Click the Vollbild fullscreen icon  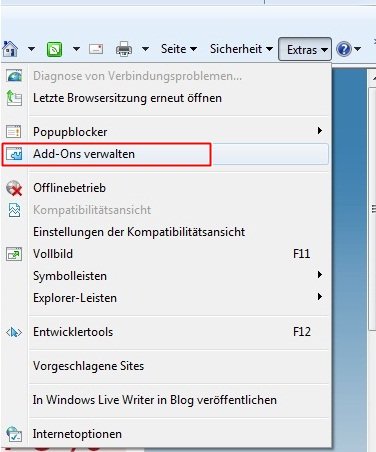(x=14, y=254)
